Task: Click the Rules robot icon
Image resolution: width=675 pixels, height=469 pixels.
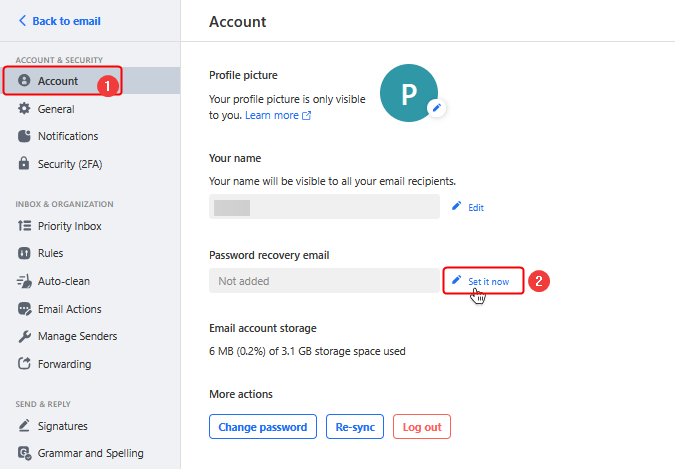Action: [x=25, y=254]
